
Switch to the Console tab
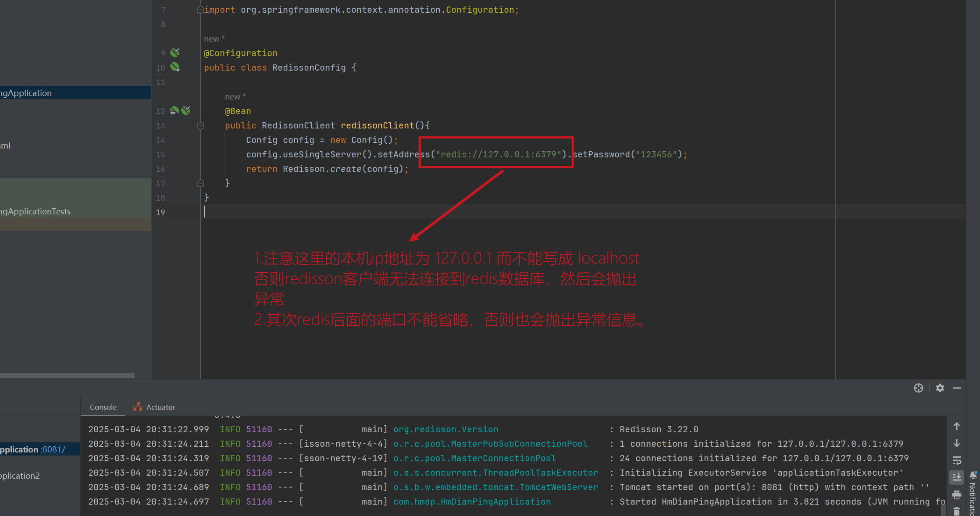(x=103, y=407)
